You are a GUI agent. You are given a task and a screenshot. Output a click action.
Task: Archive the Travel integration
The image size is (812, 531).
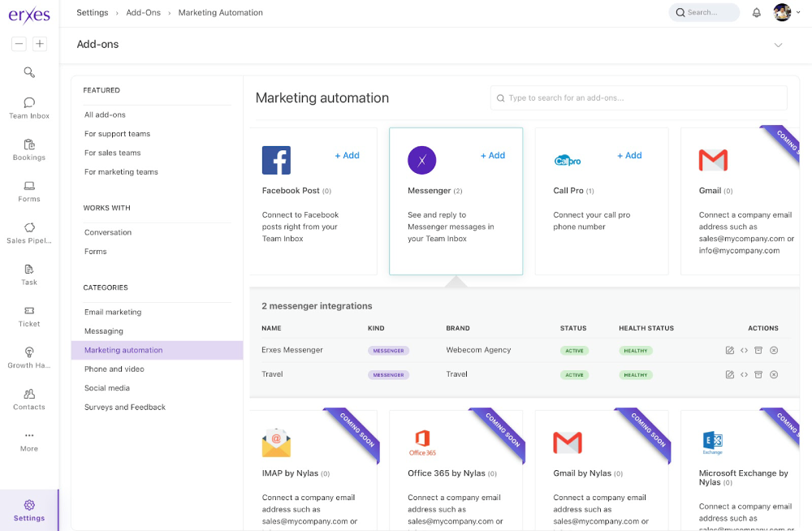pyautogui.click(x=758, y=374)
